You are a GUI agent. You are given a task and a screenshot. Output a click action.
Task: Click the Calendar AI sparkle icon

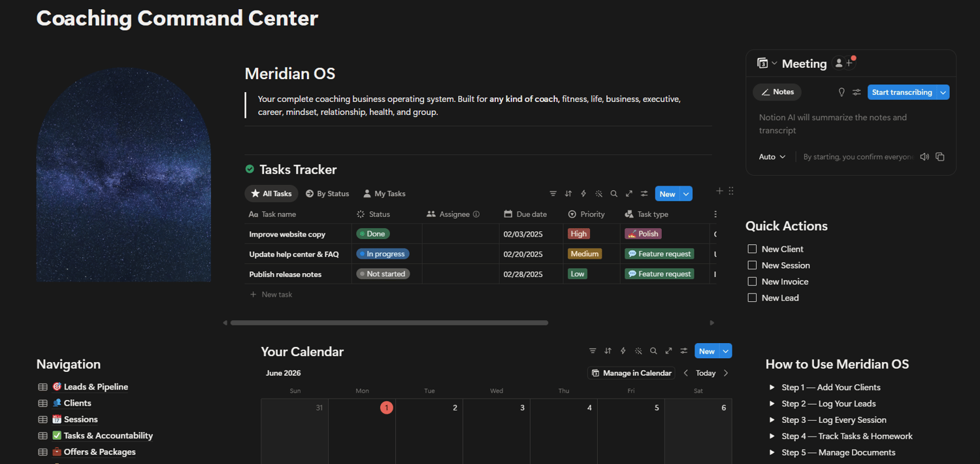pyautogui.click(x=638, y=351)
